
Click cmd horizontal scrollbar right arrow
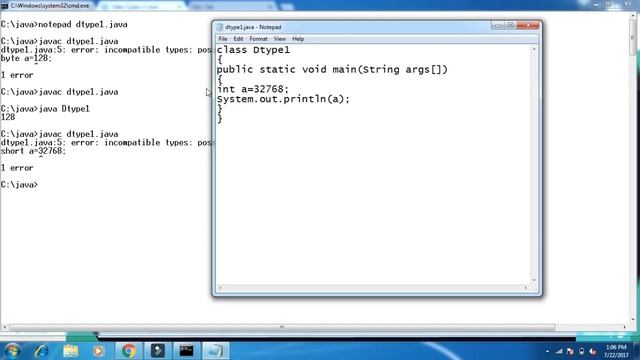[x=624, y=327]
